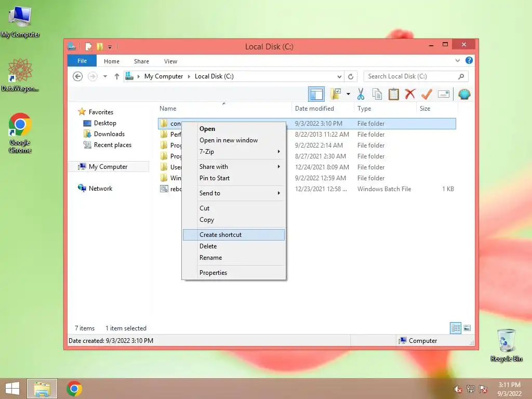Switch to Large icons view in status bar

(x=467, y=328)
